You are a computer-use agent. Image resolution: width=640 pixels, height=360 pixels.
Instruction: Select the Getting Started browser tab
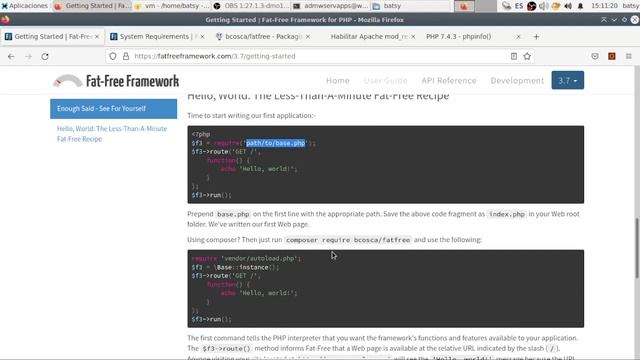[x=52, y=37]
